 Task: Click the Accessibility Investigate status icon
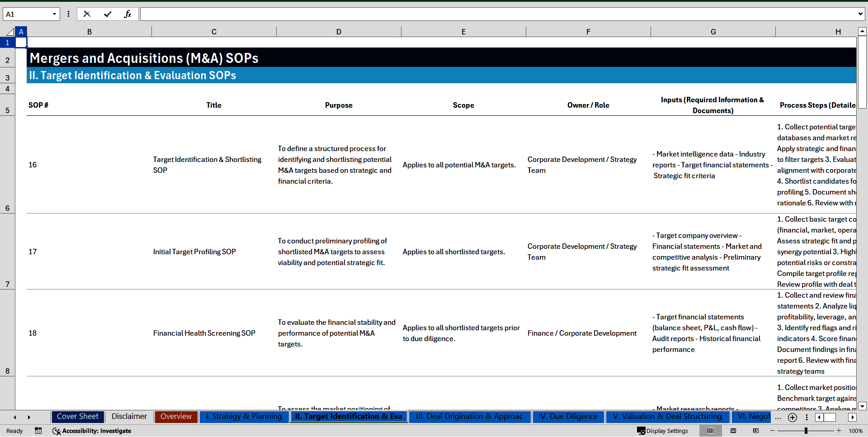click(92, 431)
